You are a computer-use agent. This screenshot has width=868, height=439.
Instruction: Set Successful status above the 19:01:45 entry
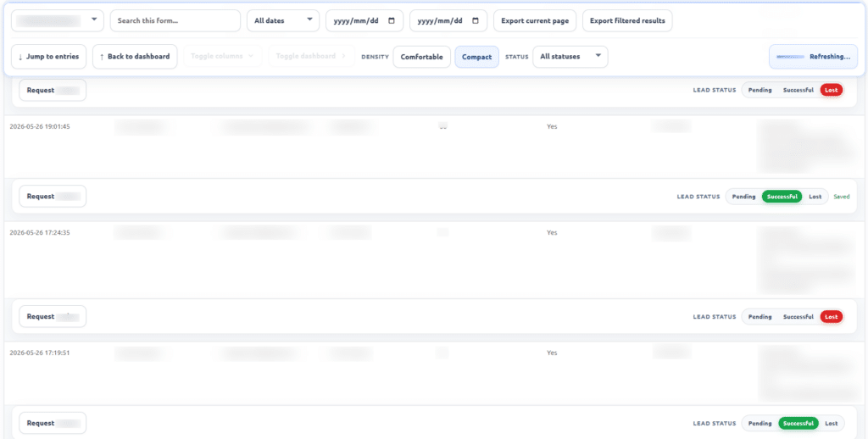[x=798, y=90]
